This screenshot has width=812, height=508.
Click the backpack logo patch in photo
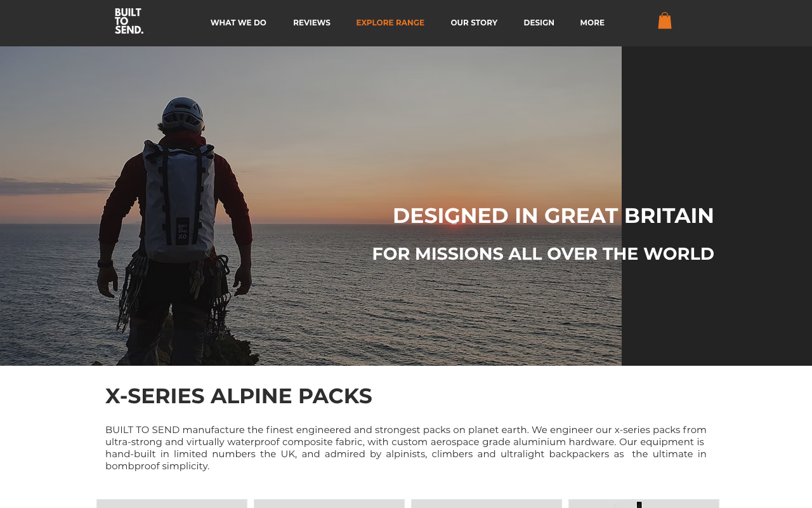tap(182, 231)
